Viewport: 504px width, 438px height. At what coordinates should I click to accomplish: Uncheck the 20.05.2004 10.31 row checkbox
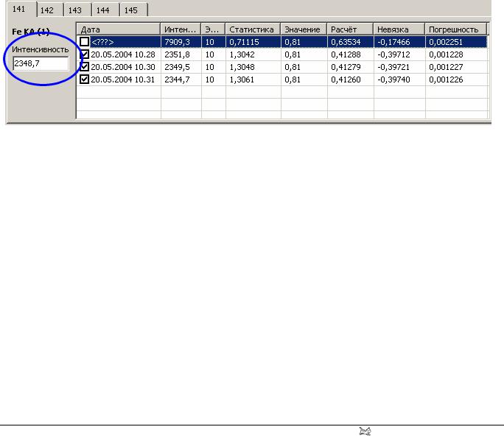(x=84, y=80)
